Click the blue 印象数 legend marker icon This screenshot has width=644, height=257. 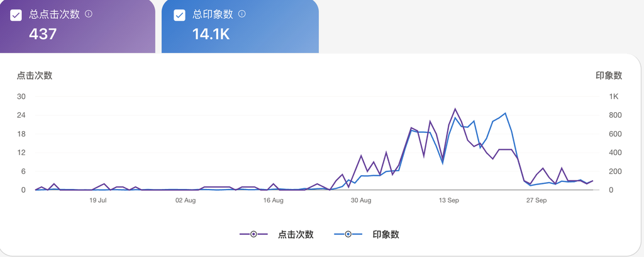tap(348, 234)
